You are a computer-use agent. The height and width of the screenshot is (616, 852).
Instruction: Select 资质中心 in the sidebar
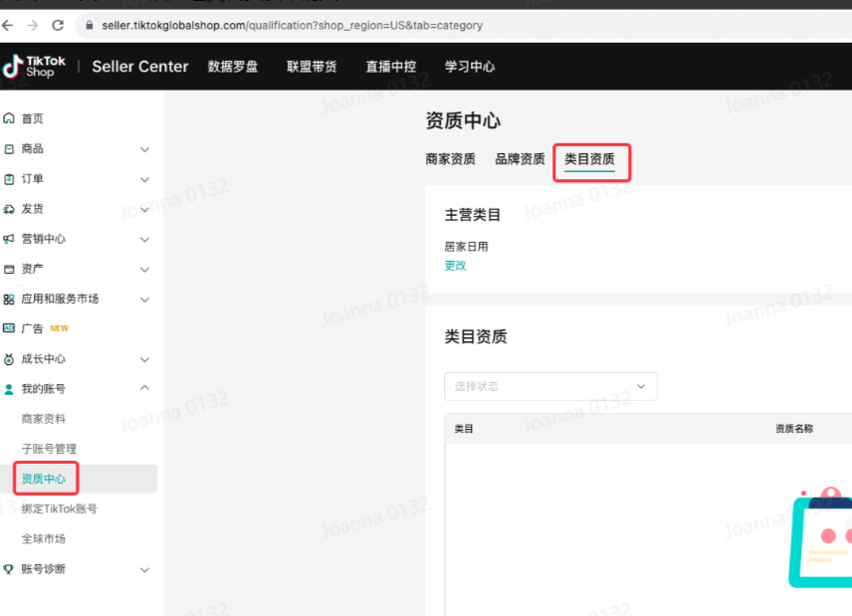[x=44, y=479]
